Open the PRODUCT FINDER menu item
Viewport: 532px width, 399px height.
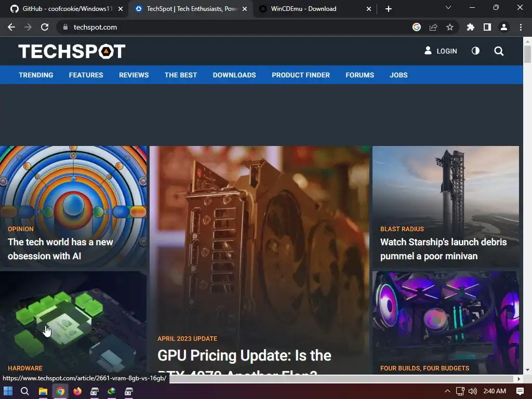[x=301, y=75]
